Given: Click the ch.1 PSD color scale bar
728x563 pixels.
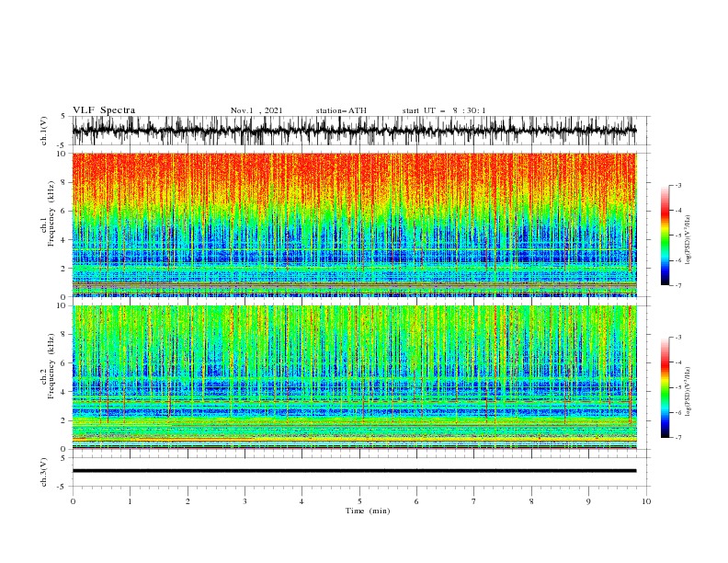Looking at the screenshot, I should 665,236.
